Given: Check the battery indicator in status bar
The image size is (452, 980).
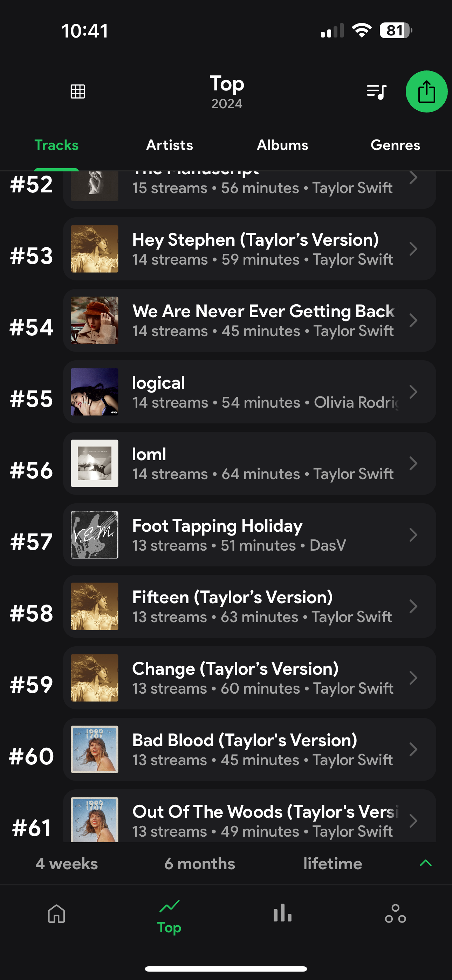Looking at the screenshot, I should [395, 30].
